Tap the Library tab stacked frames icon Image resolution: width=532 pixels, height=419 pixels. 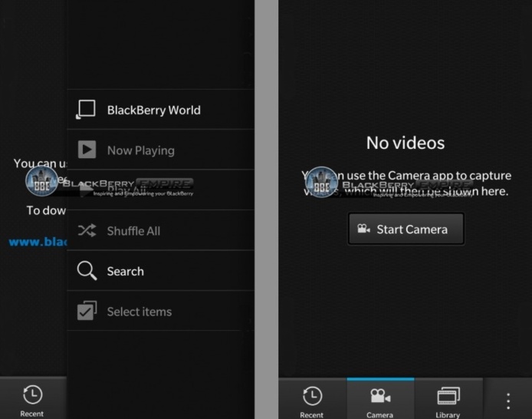click(448, 396)
